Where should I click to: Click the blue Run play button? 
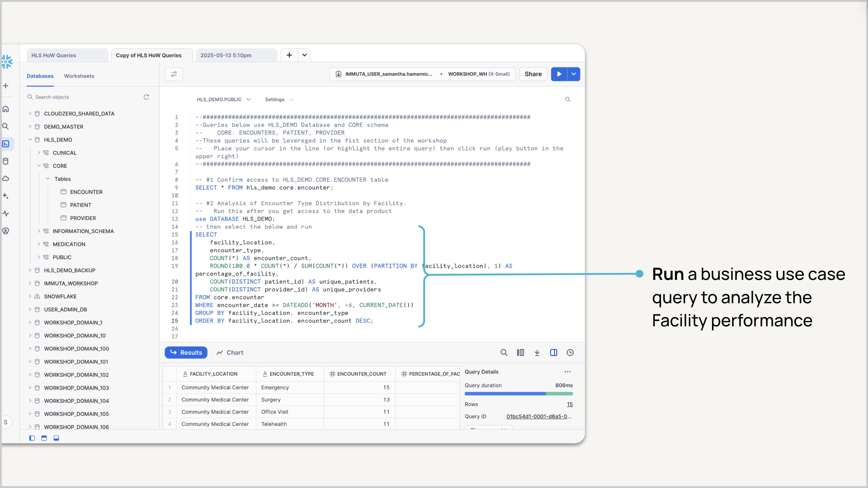tap(559, 74)
